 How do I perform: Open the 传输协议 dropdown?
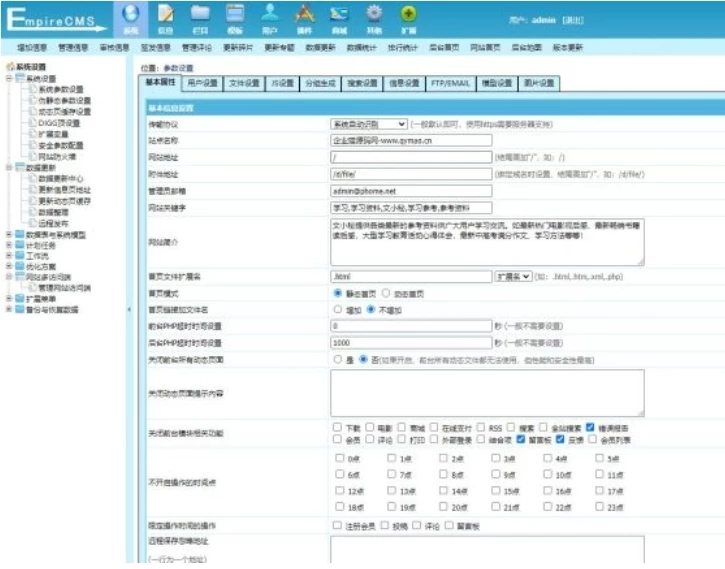pos(368,123)
